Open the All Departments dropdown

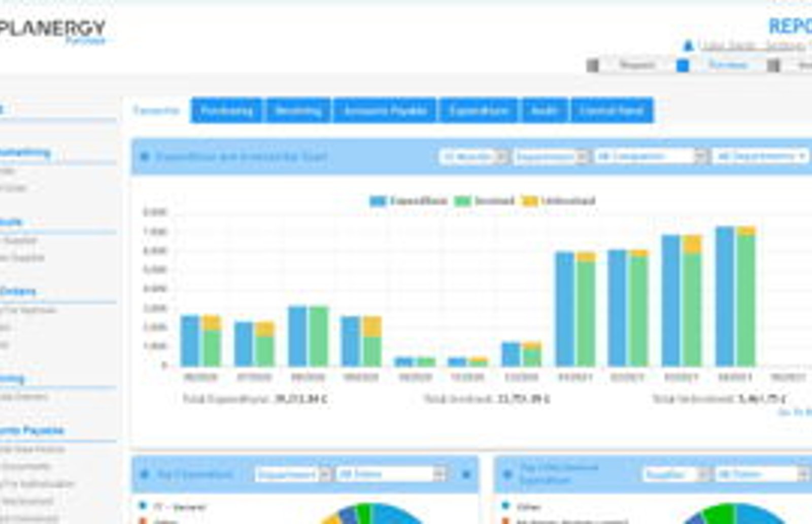pyautogui.click(x=760, y=156)
